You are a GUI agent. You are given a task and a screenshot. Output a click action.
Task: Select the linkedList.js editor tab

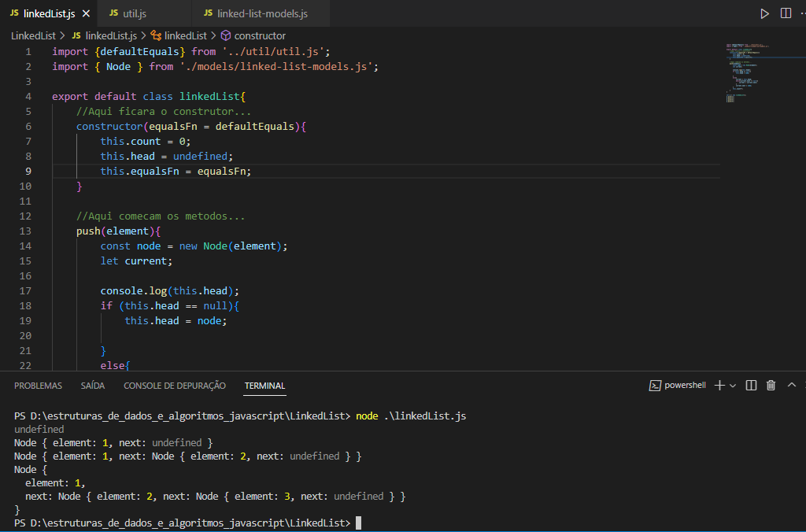[x=50, y=14]
